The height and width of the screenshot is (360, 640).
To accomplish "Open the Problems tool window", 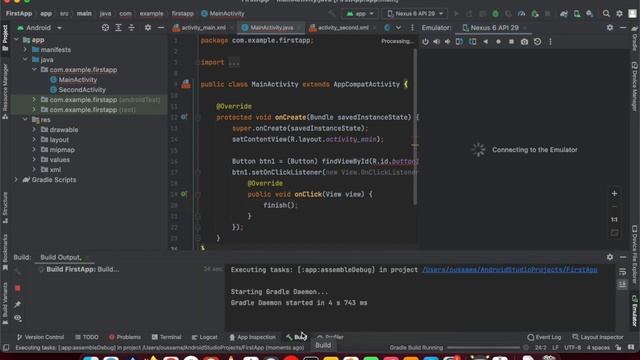I will [125, 337].
